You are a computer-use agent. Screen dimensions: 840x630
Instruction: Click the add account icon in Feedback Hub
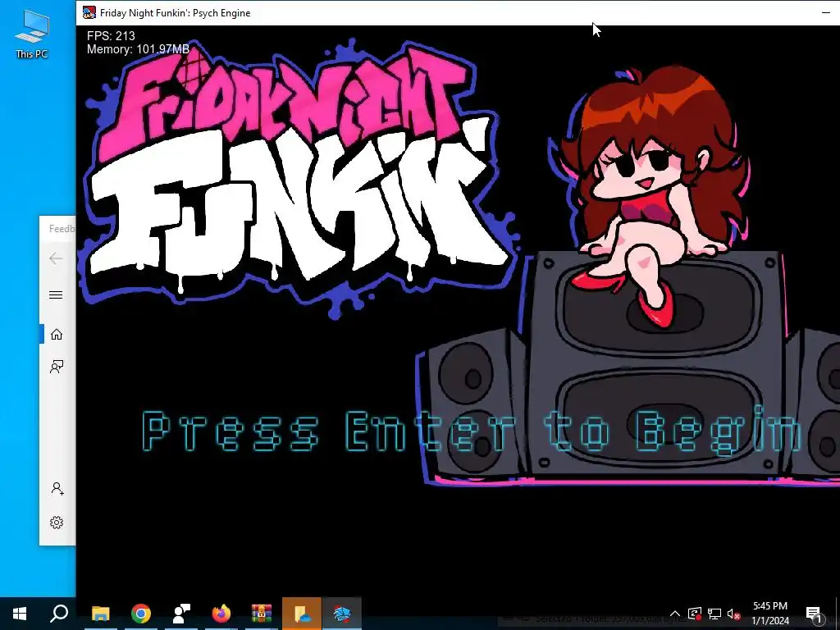coord(57,489)
